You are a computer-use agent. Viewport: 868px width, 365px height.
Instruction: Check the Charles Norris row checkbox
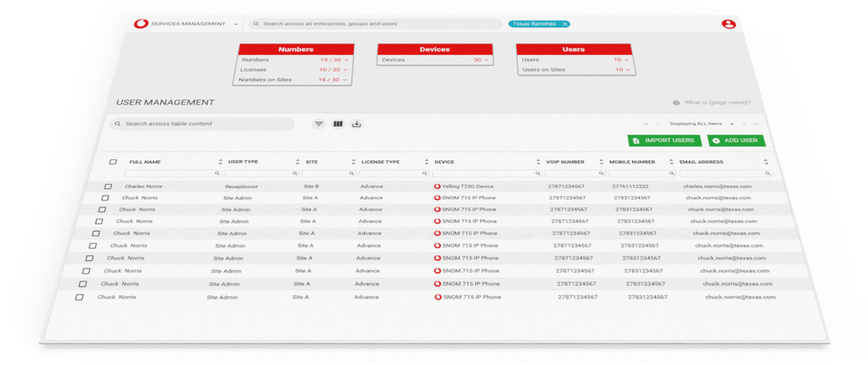pos(108,187)
